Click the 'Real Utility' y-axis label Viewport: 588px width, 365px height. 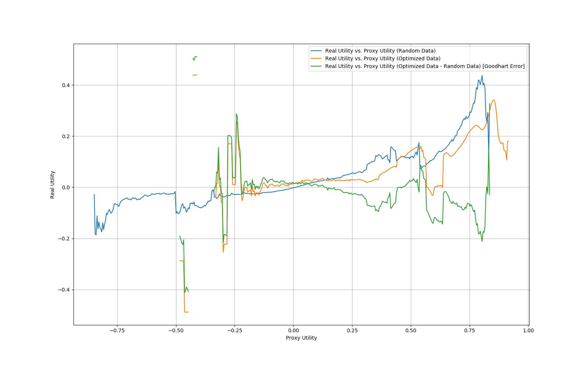53,185
